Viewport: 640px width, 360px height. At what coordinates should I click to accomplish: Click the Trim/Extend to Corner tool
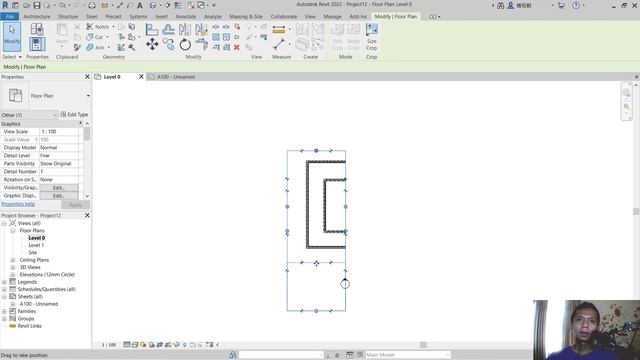click(x=201, y=44)
